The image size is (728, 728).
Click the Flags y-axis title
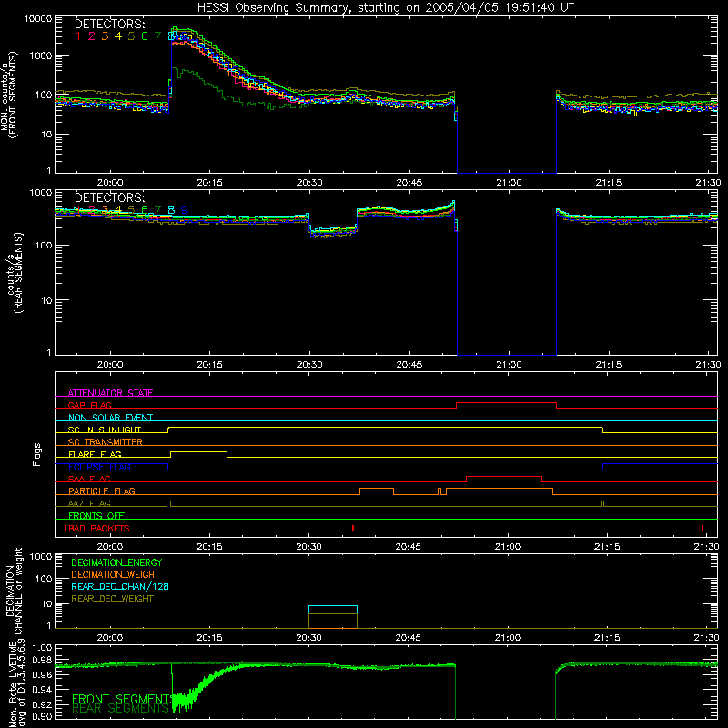[37, 454]
